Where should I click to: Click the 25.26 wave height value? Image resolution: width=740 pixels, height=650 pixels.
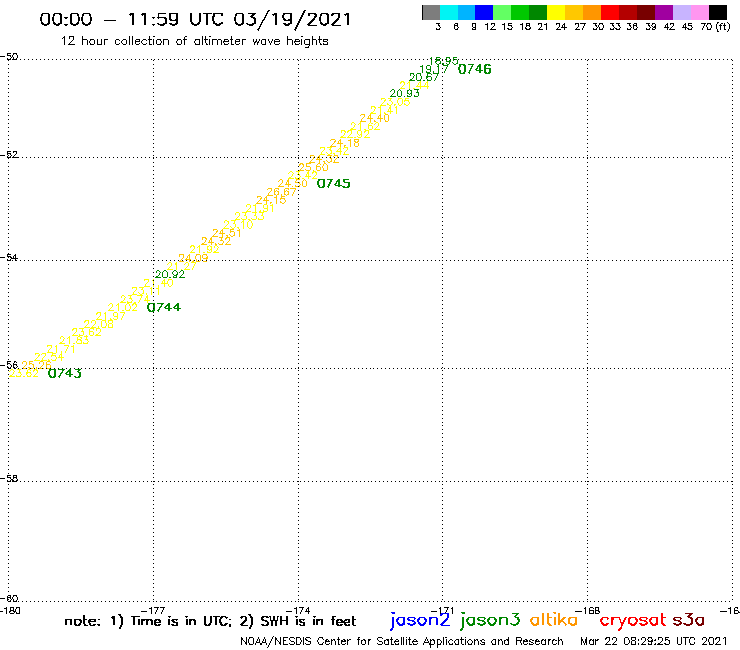36,365
